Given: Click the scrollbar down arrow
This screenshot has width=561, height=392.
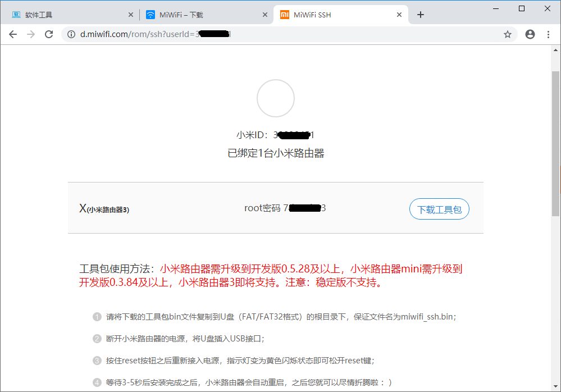Looking at the screenshot, I should point(555,386).
